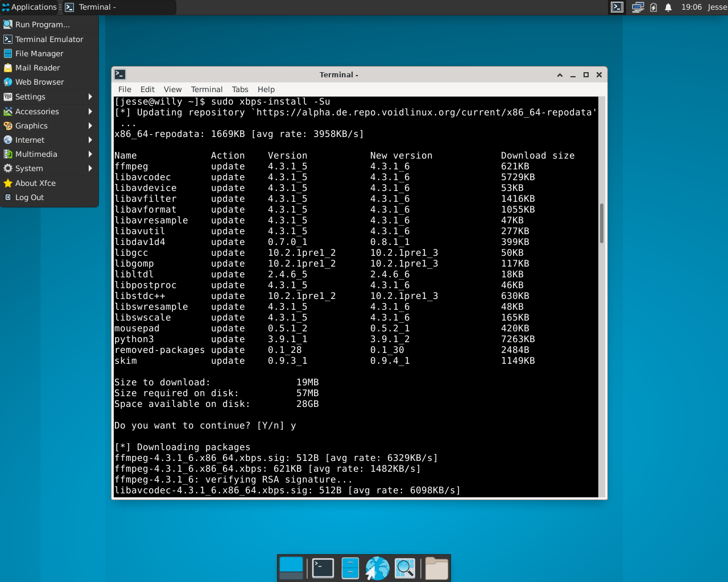Viewport: 728px width, 582px height.
Task: Click Show Desktop icon in dock
Action: [291, 568]
